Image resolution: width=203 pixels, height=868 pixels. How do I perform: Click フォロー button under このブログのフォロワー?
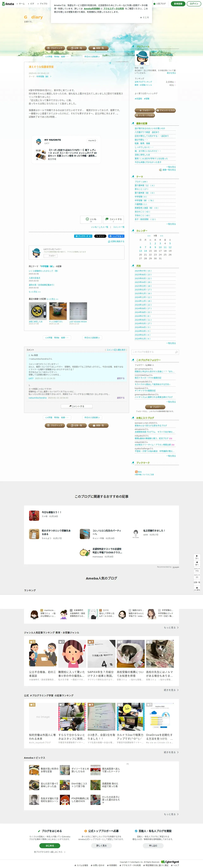155,407
